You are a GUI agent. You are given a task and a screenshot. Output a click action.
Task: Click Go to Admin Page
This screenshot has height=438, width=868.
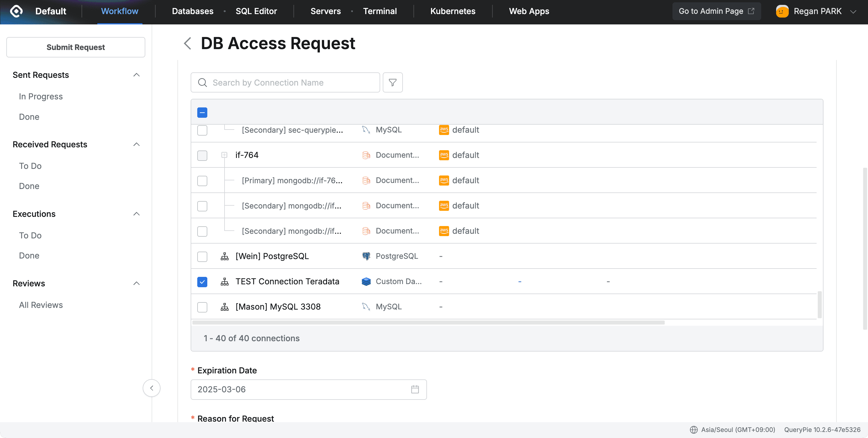tap(716, 11)
